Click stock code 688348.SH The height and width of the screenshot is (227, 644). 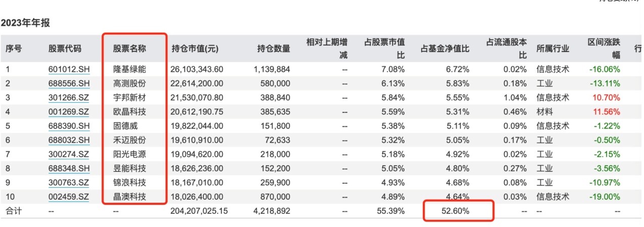(x=69, y=168)
